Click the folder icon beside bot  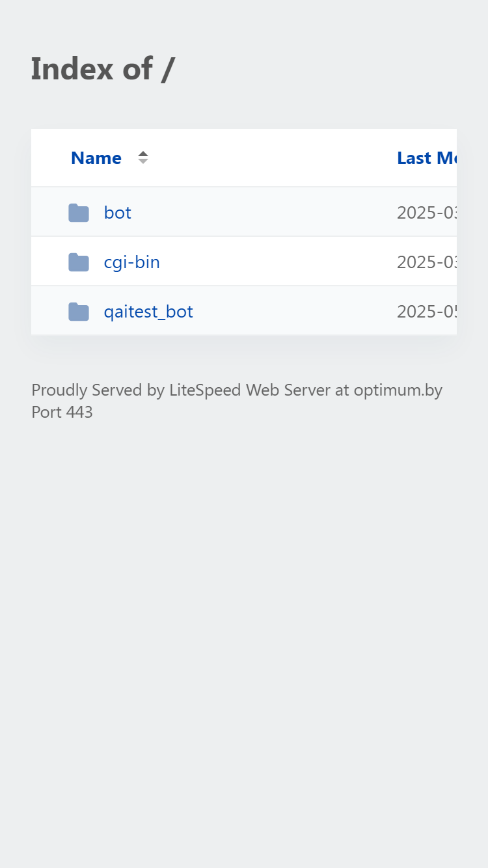pos(79,213)
